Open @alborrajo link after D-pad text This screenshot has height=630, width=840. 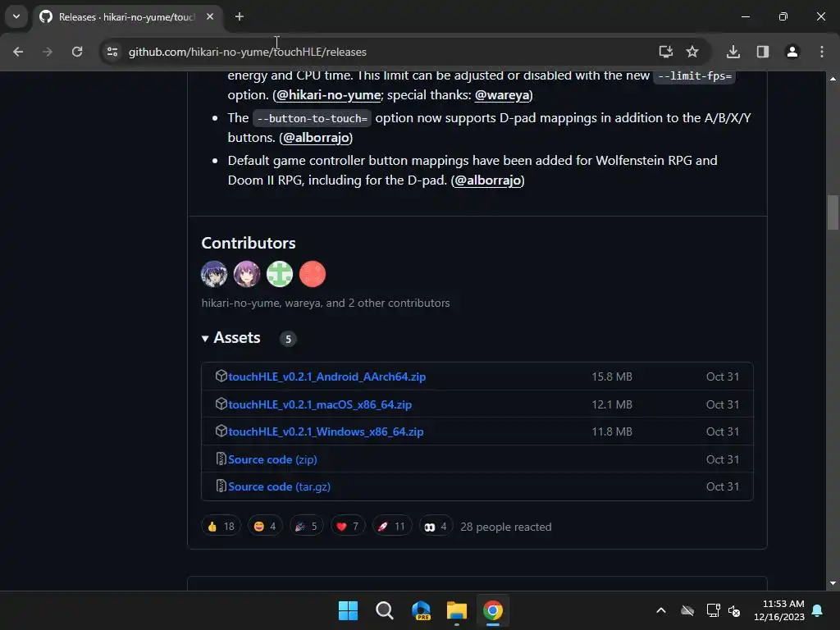(x=487, y=180)
